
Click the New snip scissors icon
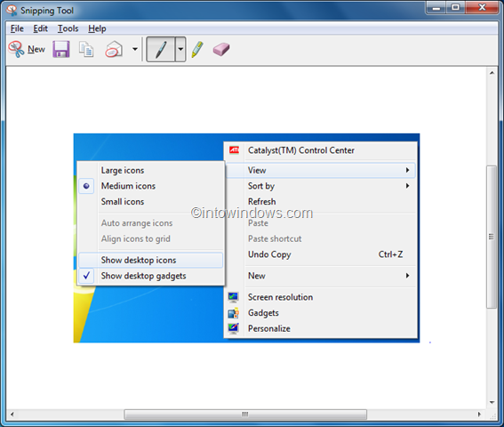click(16, 49)
